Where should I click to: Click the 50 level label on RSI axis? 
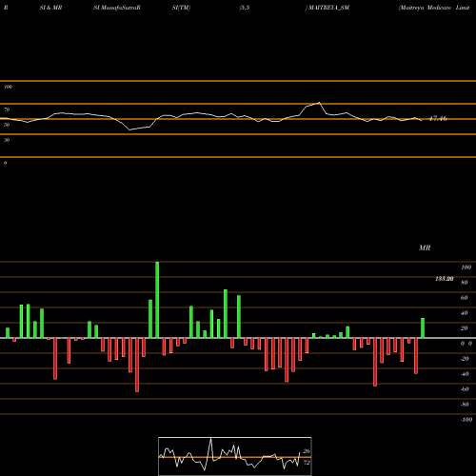(x=7, y=125)
